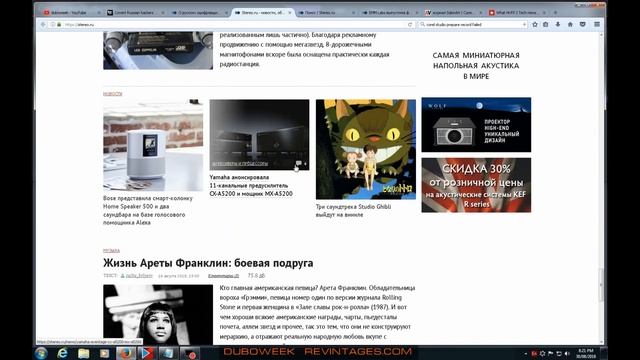This screenshot has width=640, height=360.
Task: Reload page using refresh icon
Action: [x=410, y=24]
